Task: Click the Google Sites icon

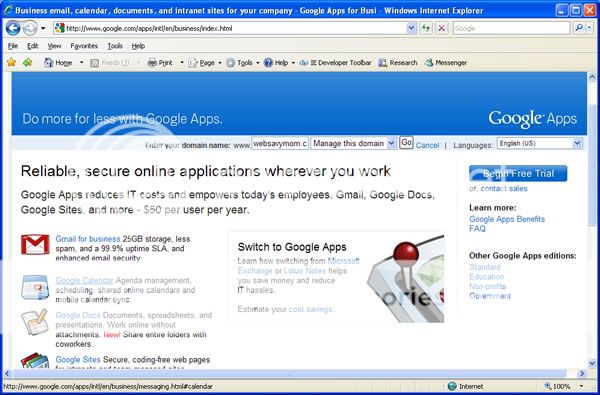Action: tap(35, 361)
